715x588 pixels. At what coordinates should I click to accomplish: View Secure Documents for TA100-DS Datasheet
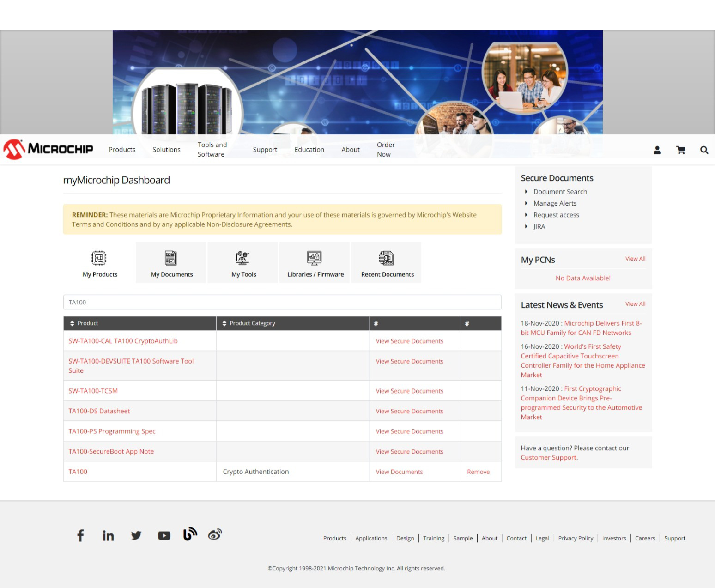(409, 411)
